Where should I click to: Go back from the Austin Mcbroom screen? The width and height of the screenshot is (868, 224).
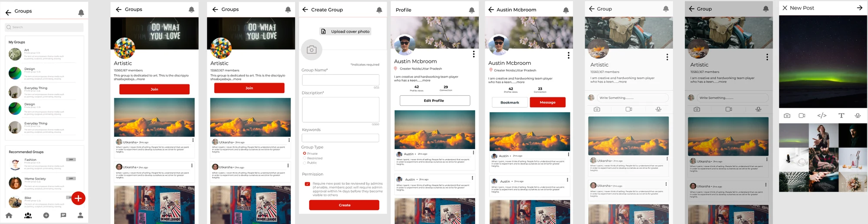(x=491, y=10)
